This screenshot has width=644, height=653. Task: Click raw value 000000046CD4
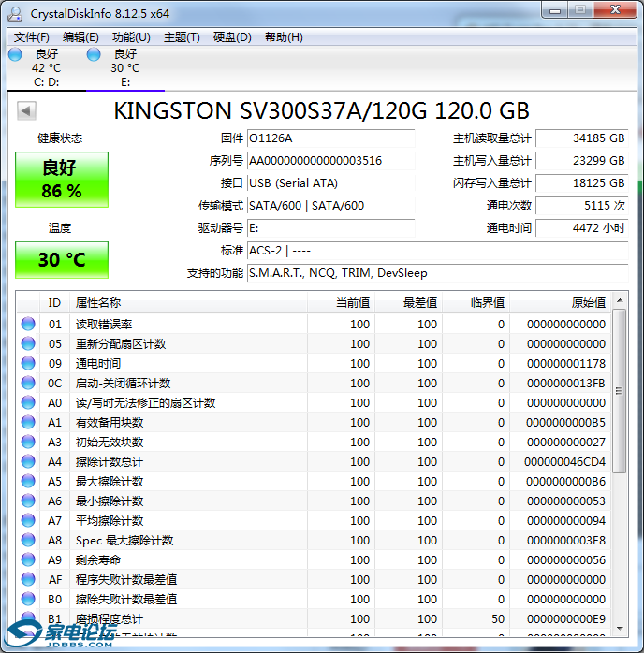tap(564, 461)
